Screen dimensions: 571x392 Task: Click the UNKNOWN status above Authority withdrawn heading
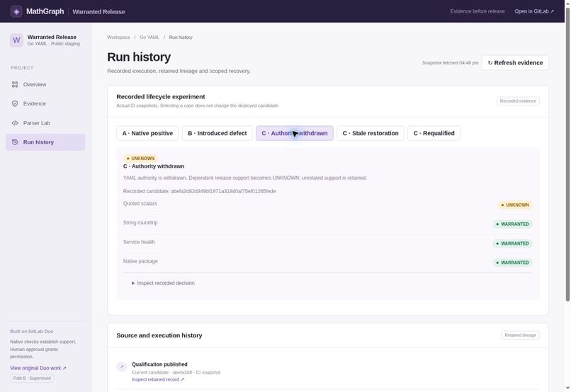[x=140, y=158]
